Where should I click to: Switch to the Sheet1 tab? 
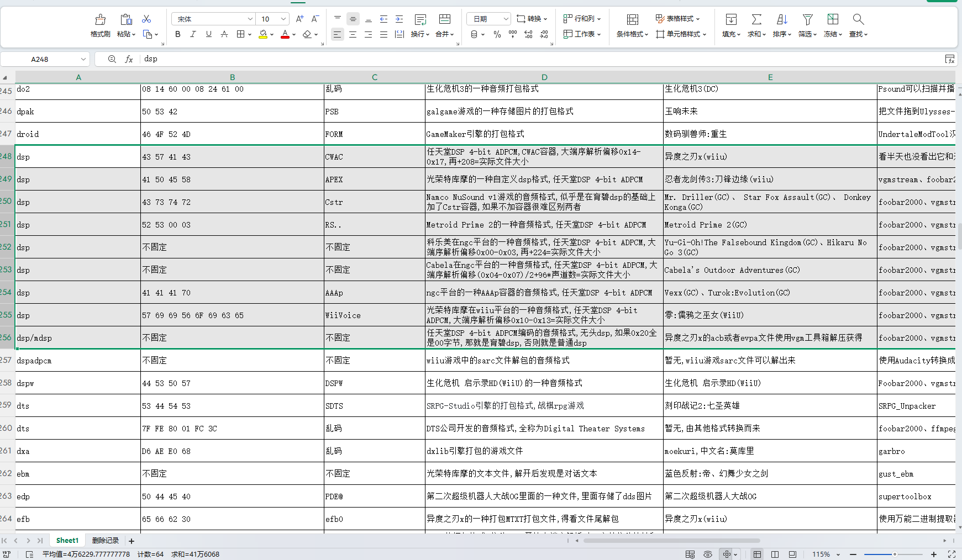[x=67, y=541]
